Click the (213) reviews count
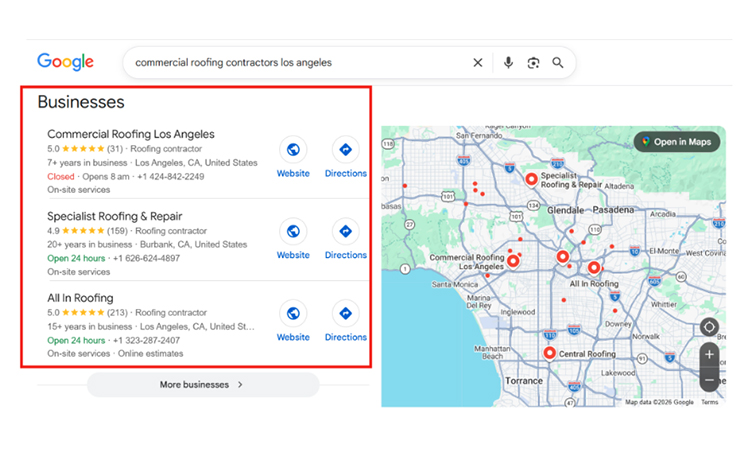The image size is (750, 450). 117,313
